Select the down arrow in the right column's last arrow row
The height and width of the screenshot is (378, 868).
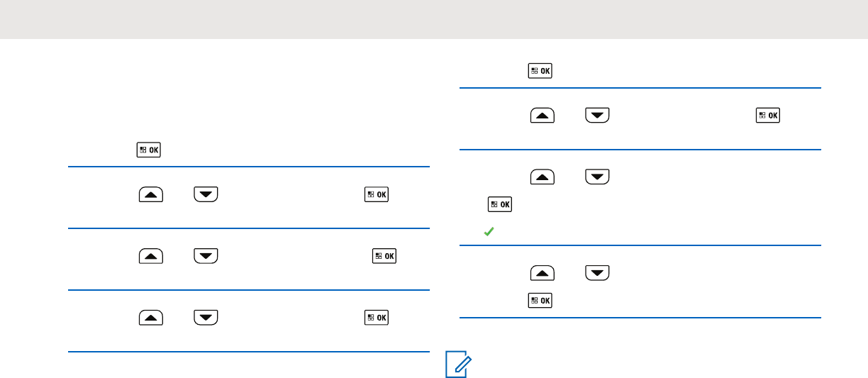(x=597, y=273)
